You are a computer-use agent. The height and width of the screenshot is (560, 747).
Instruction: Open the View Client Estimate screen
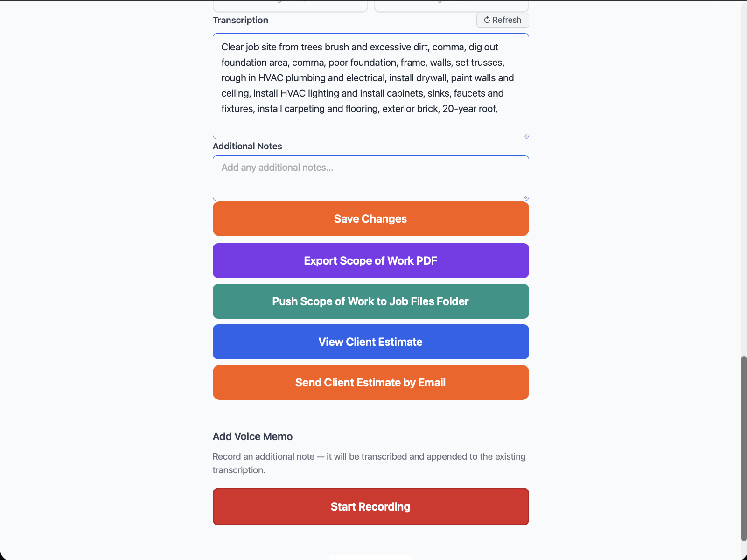(370, 342)
